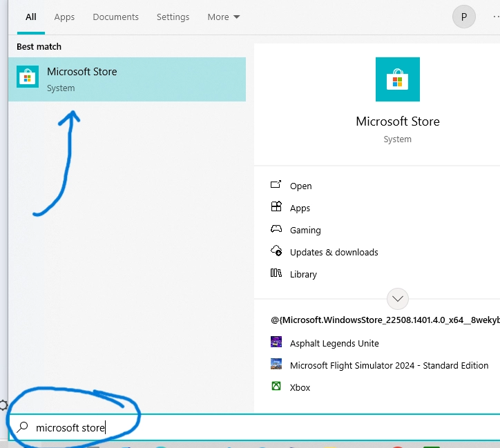The width and height of the screenshot is (500, 448).
Task: Switch to the All tab
Action: (x=31, y=17)
